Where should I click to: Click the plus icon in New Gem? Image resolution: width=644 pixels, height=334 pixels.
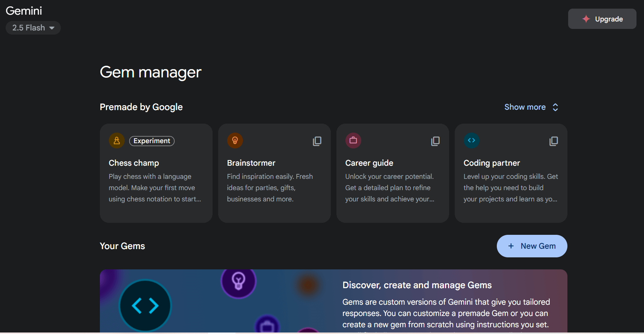click(511, 246)
